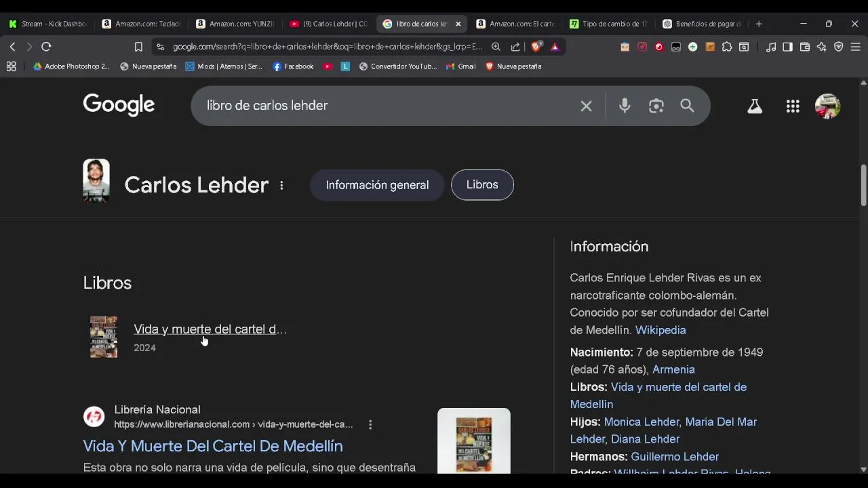Open the blue L bookmark icon
Screen dimensions: 868x488
[x=345, y=66]
